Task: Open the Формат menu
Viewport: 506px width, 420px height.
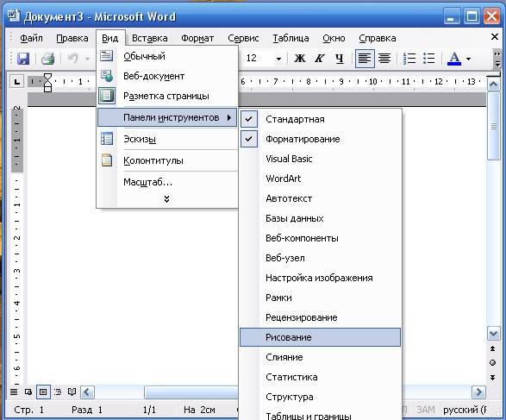Action: 197,38
